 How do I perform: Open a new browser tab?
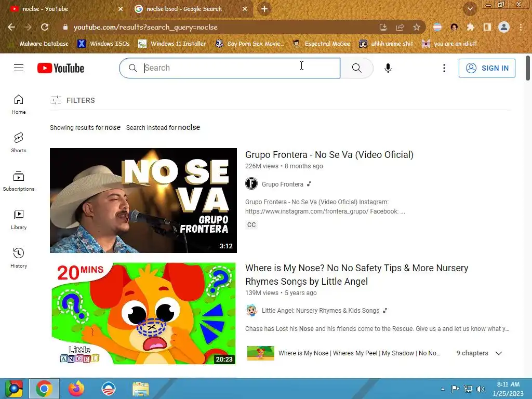point(264,9)
